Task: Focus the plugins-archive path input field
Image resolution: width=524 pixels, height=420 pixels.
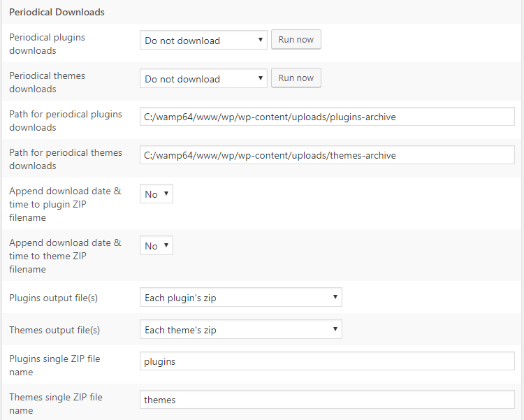Action: click(x=327, y=117)
